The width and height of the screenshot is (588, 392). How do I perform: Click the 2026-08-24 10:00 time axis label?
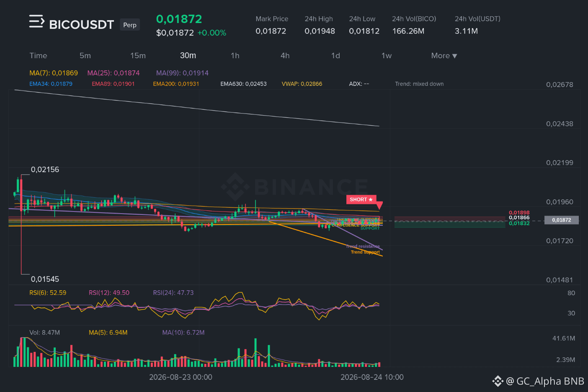[x=372, y=377]
